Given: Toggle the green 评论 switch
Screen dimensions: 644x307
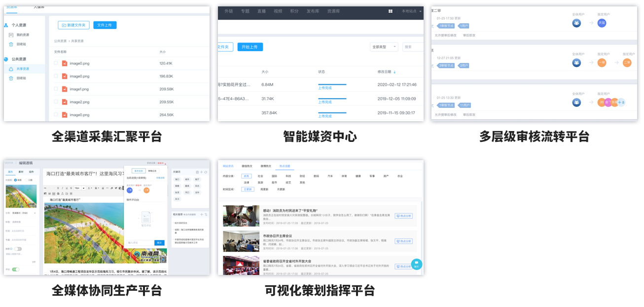Looking at the screenshot, I should [16, 270].
